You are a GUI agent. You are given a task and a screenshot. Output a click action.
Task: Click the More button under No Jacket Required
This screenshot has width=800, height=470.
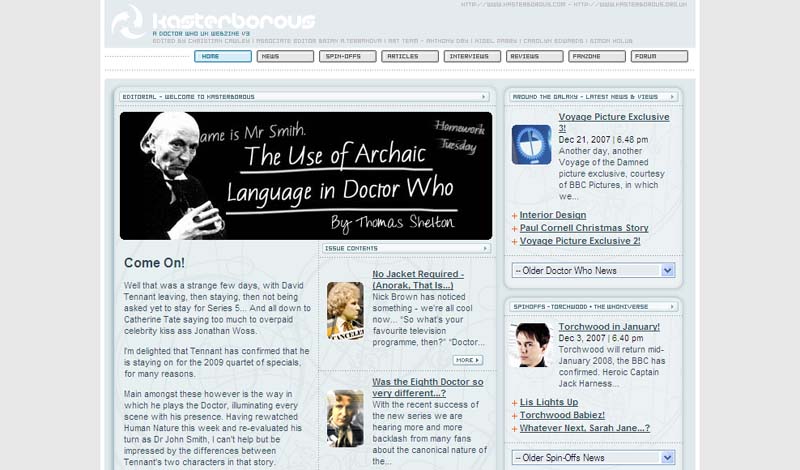pos(467,360)
